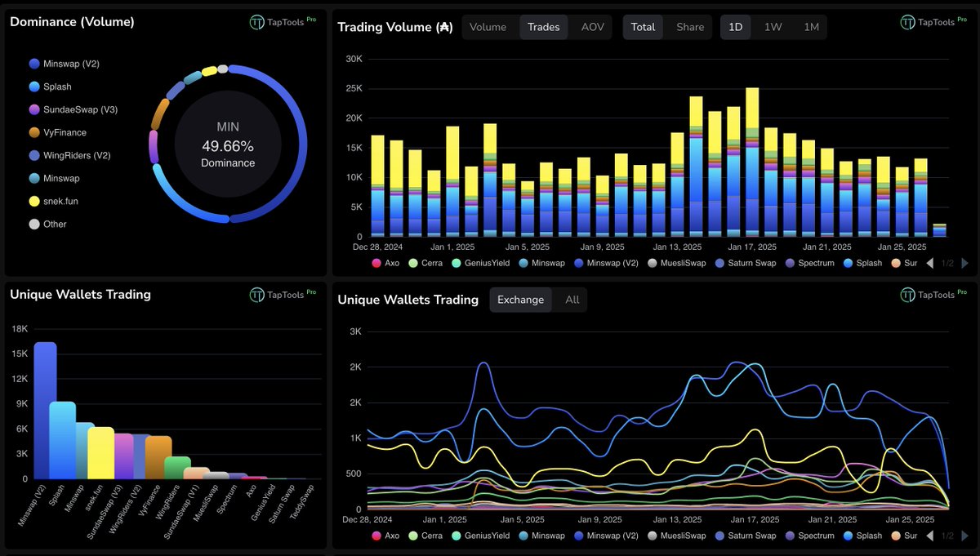
Task: Click Splash bar in wallets bar chart
Action: (x=62, y=440)
